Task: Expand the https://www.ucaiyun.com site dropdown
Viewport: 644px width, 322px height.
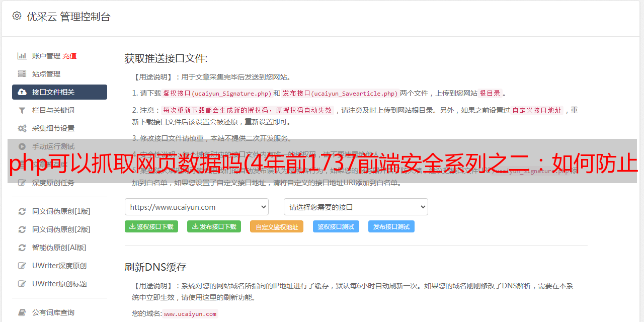Action: point(197,207)
